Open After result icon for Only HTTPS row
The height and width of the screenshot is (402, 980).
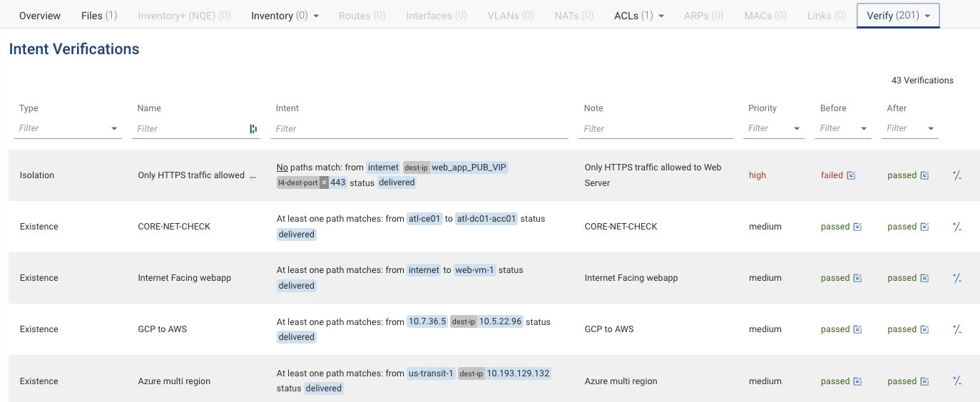[924, 175]
